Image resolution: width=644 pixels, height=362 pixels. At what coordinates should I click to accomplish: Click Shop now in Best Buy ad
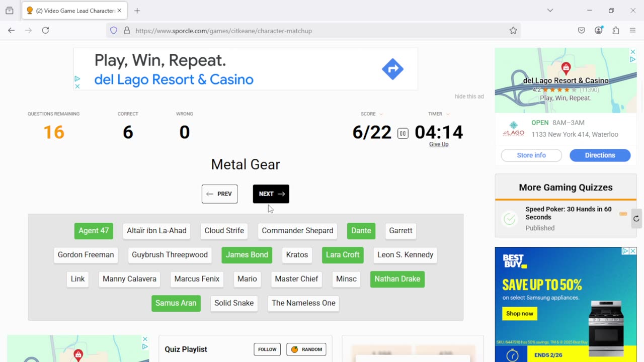point(520,314)
